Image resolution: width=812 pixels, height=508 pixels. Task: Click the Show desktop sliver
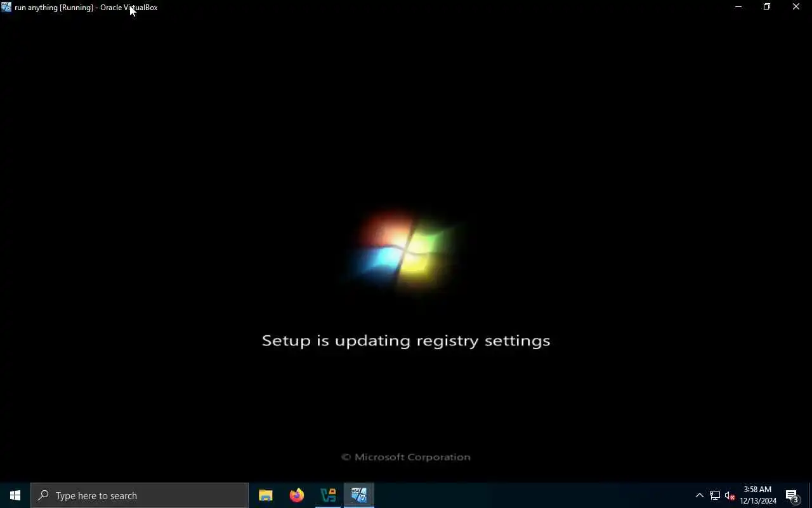(810, 495)
